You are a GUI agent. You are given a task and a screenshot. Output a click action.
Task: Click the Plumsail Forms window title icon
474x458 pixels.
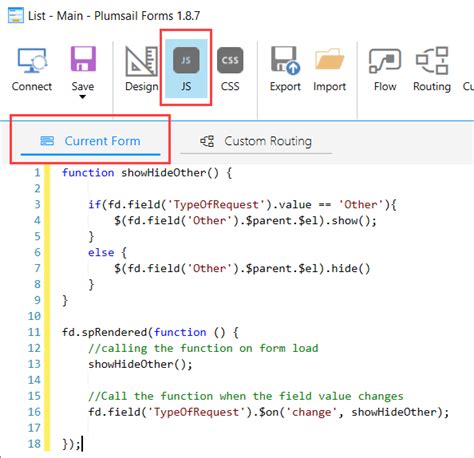pyautogui.click(x=16, y=16)
